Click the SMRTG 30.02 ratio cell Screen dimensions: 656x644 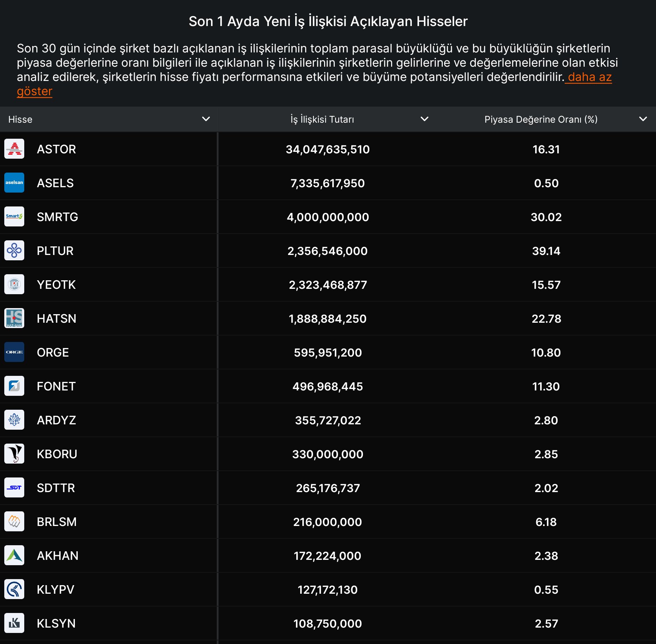(x=546, y=217)
